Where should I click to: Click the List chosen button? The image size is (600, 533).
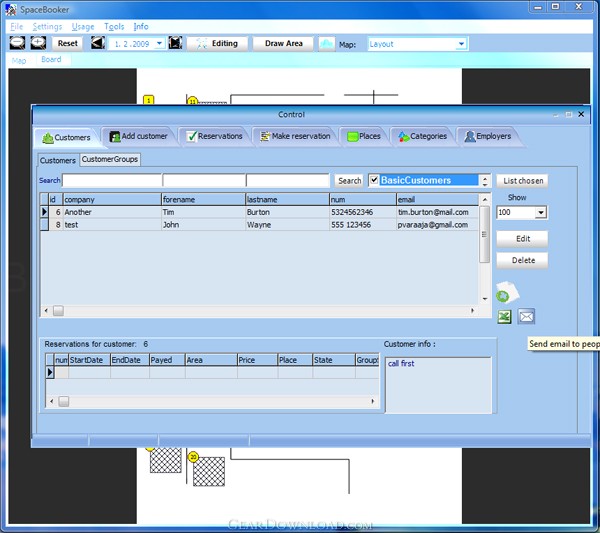click(523, 181)
